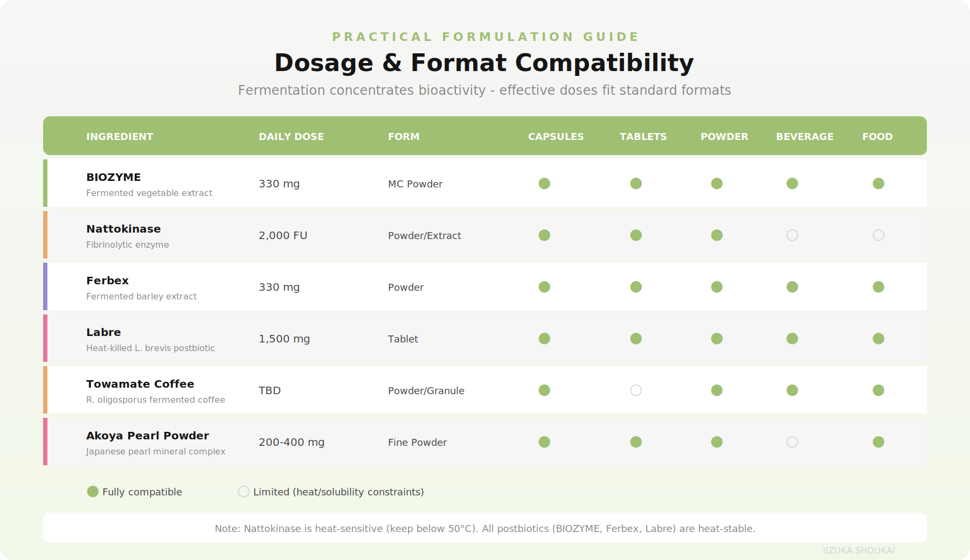
Task: Click the Fine Powder form cell
Action: click(417, 442)
